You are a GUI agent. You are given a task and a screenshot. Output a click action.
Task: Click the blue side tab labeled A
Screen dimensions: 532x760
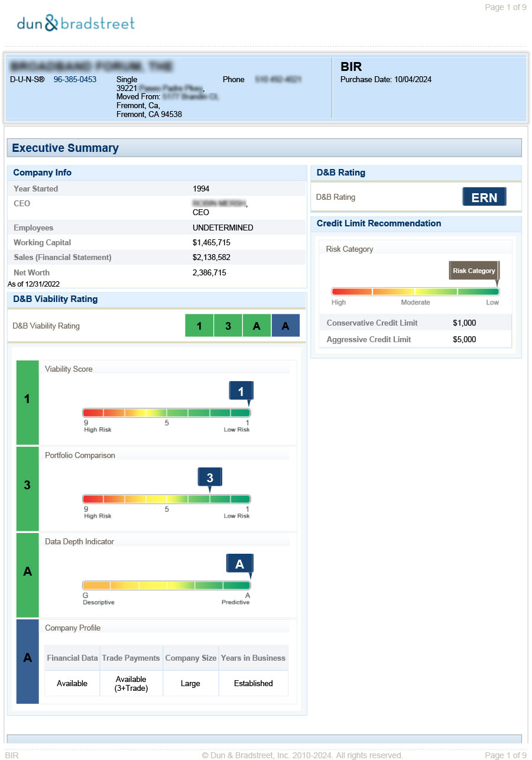pyautogui.click(x=27, y=661)
